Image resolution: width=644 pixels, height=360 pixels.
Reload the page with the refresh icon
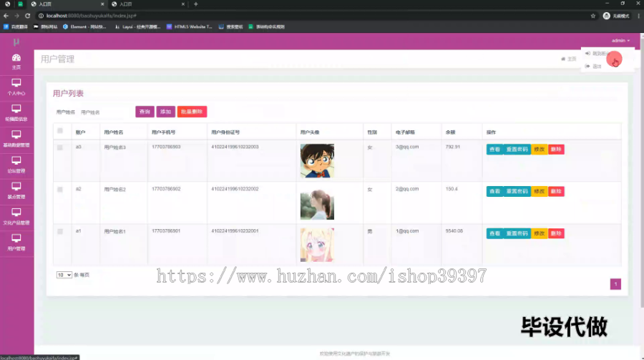27,16
